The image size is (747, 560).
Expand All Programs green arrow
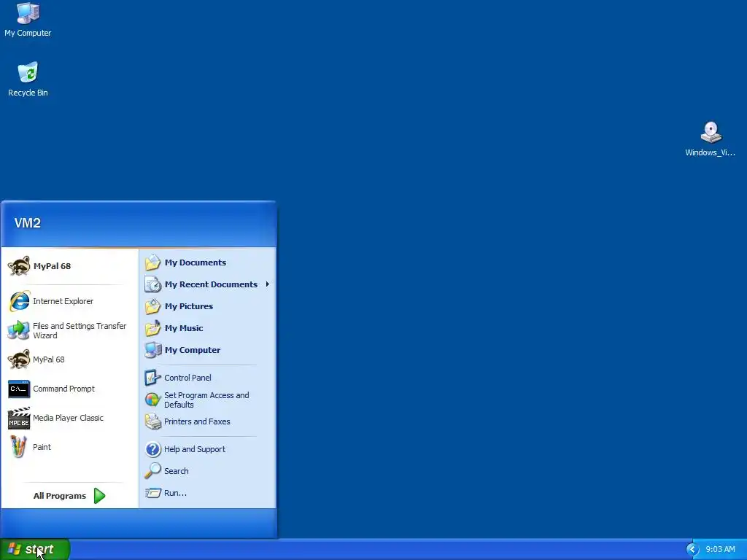coord(99,496)
